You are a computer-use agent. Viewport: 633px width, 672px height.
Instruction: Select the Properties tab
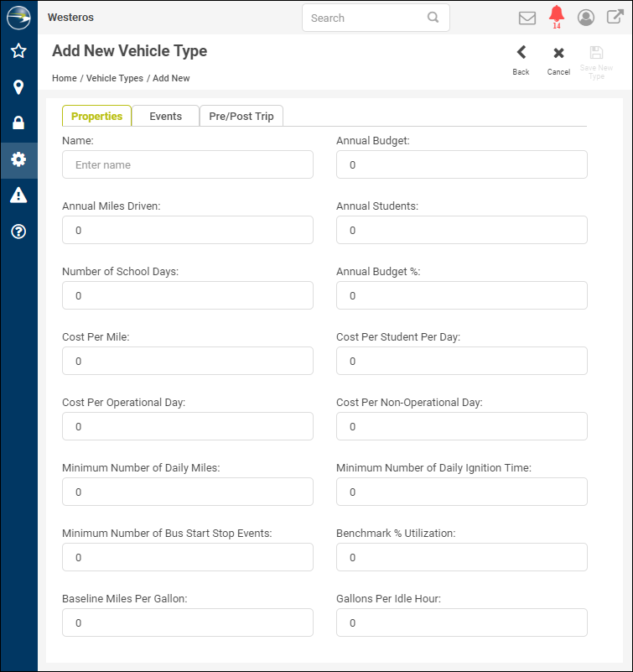click(x=96, y=116)
